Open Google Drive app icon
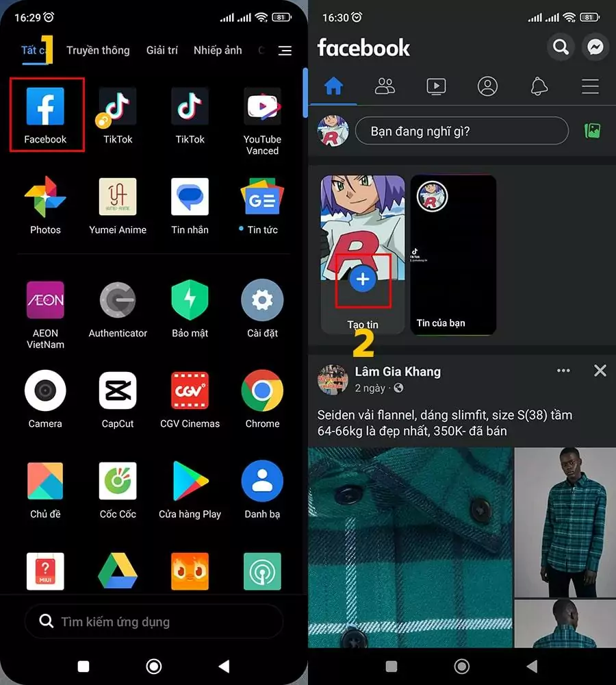This screenshot has height=685, width=616. (x=118, y=571)
